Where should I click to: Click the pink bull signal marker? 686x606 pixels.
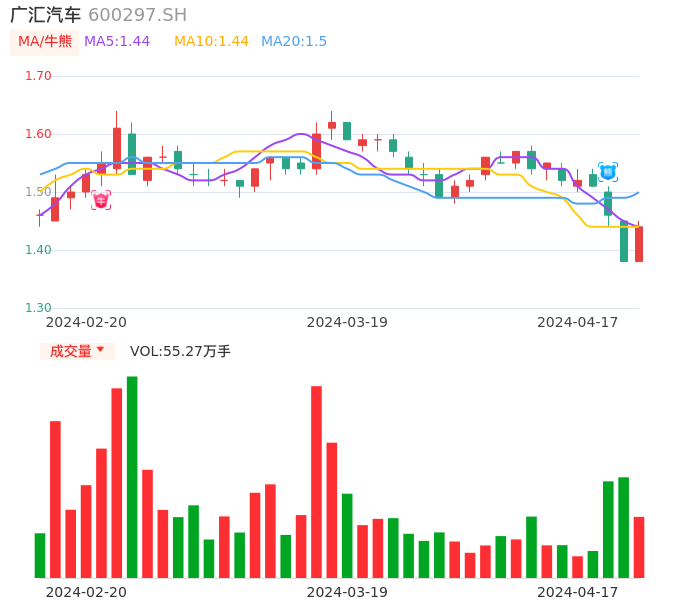(x=101, y=200)
